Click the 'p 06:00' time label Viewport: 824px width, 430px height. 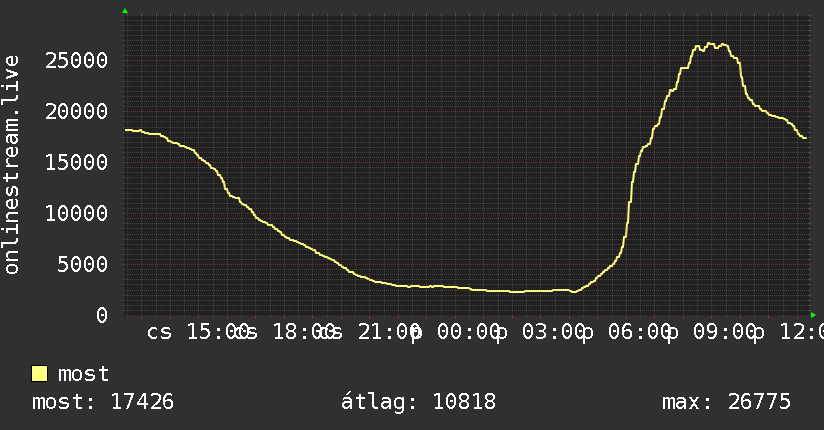[x=626, y=333]
